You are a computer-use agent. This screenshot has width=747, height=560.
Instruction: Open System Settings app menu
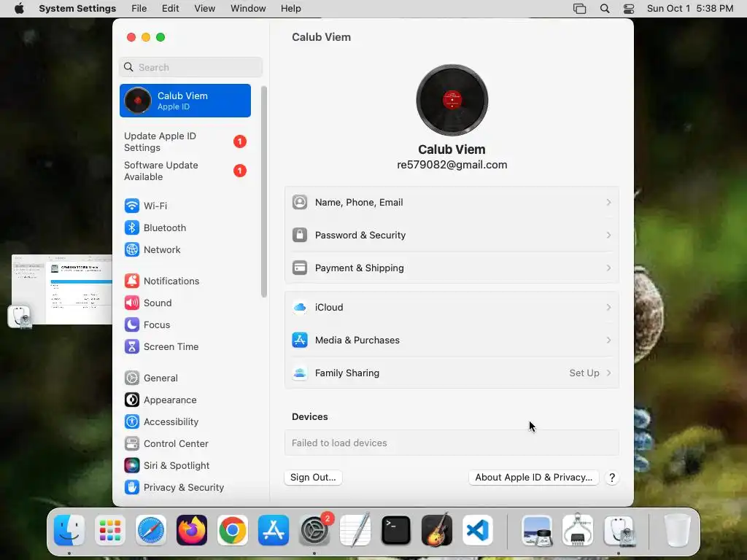point(77,9)
